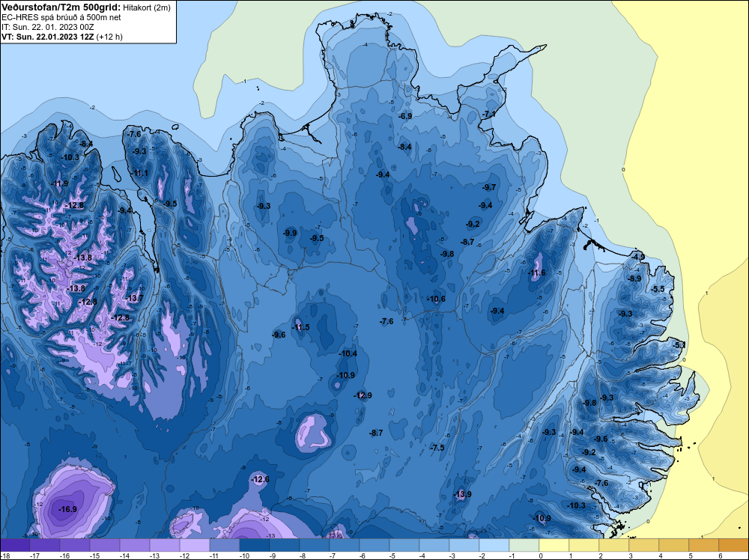Click the legend number 6
Image resolution: width=749 pixels, height=560 pixels.
tap(721, 556)
